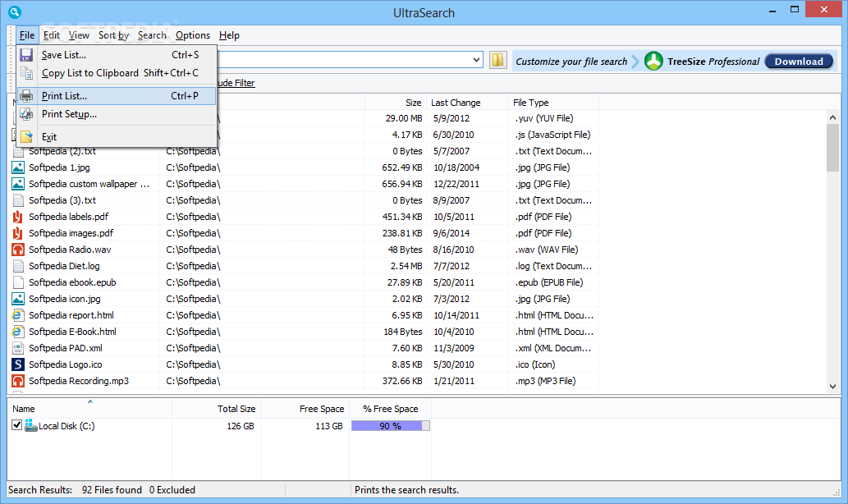
Task: Select the Softpedia Radio.wav file name
Action: [70, 250]
